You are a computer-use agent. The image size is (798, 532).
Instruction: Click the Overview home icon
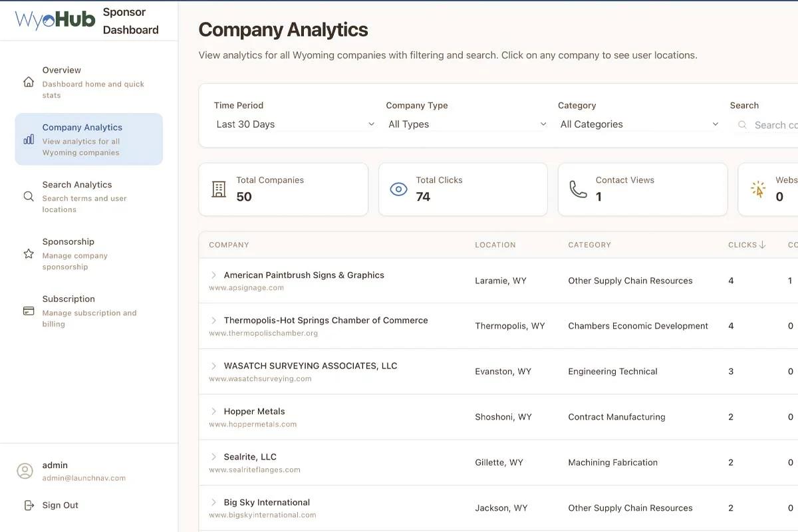(29, 82)
